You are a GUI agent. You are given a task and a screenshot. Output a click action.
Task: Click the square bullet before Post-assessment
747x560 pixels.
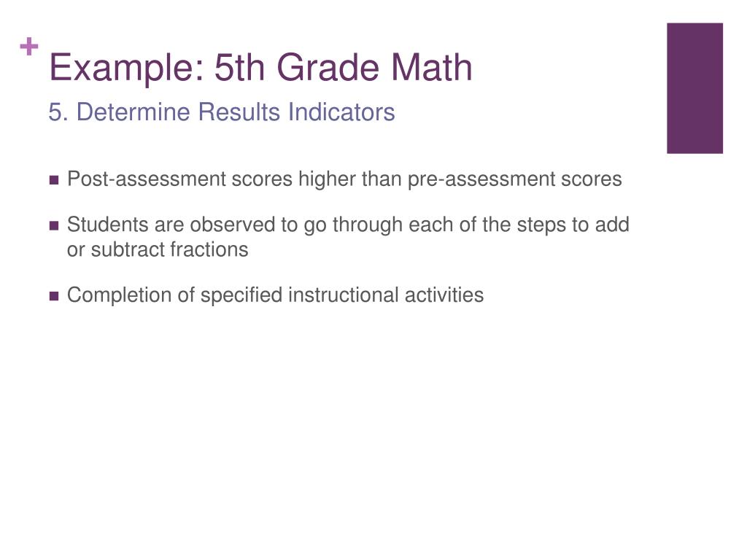click(x=54, y=180)
